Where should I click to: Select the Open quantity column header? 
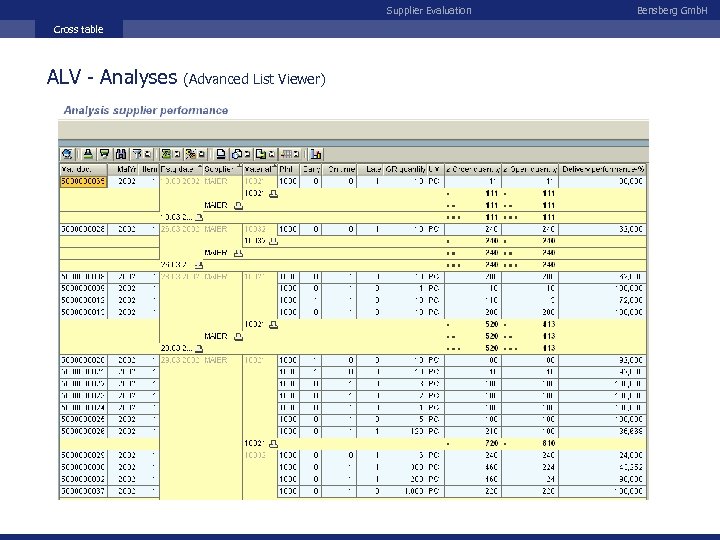530,169
